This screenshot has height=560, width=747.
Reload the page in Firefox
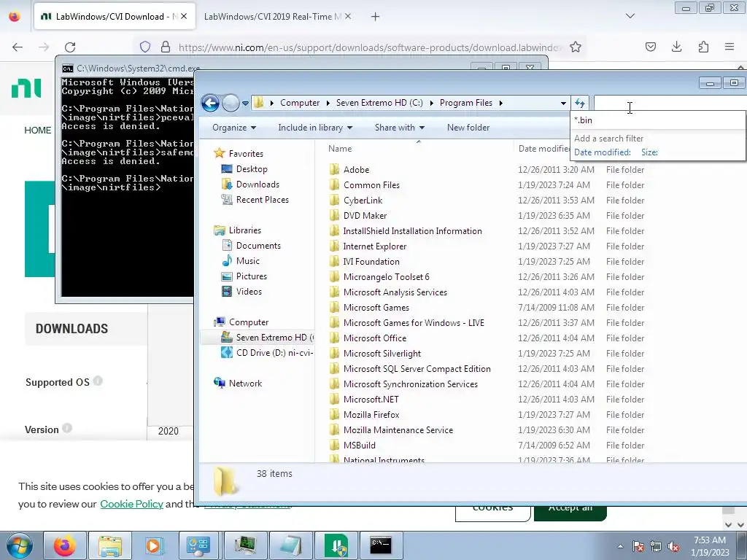tap(70, 47)
